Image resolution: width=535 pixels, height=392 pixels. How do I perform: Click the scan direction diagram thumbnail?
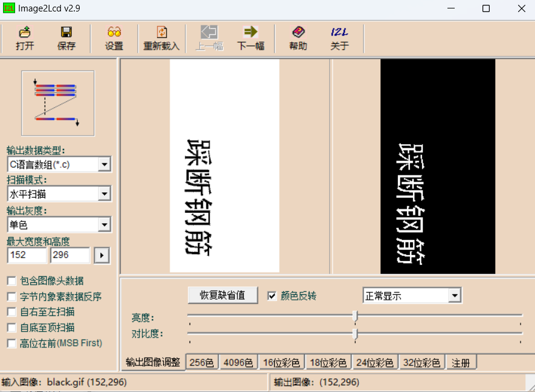58,103
